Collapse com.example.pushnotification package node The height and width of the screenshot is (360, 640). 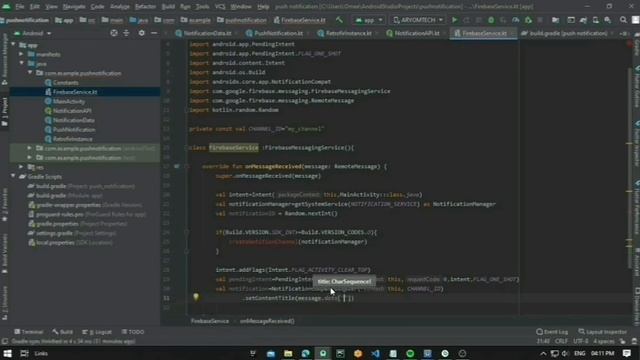[30, 73]
